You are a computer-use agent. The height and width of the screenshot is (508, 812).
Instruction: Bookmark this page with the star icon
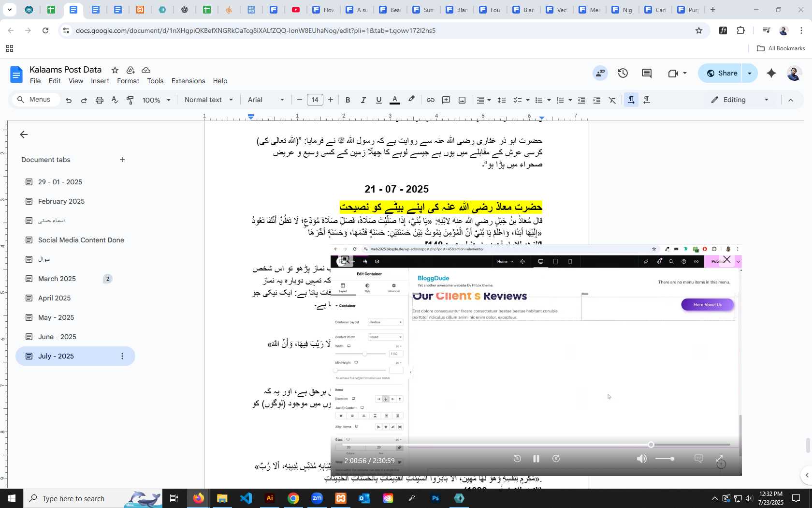[x=699, y=30]
